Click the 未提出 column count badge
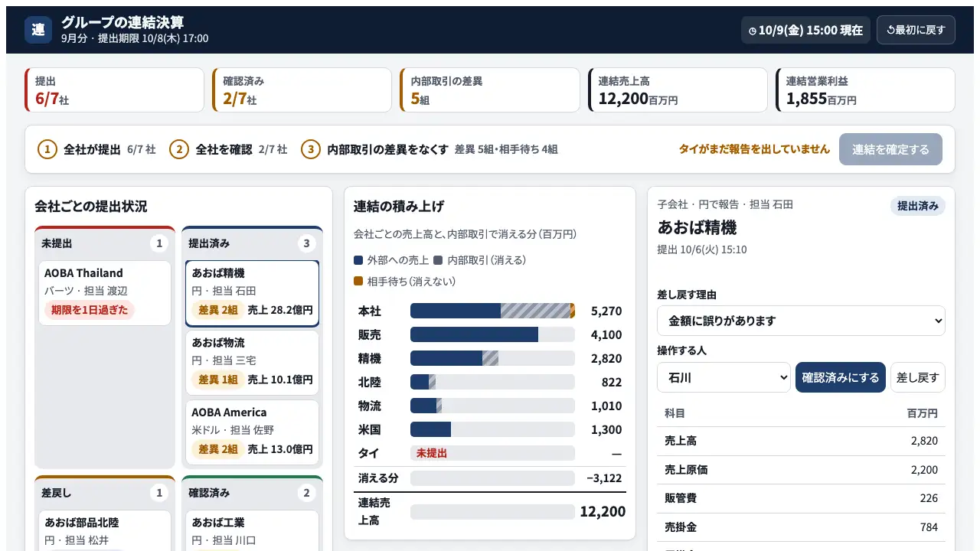Image resolution: width=980 pixels, height=551 pixels. pos(159,243)
